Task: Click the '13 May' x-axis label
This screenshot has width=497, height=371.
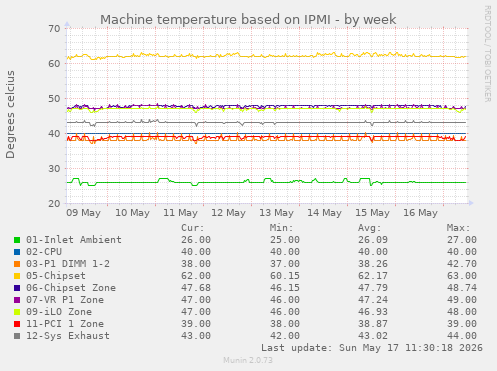Action: coord(276,213)
